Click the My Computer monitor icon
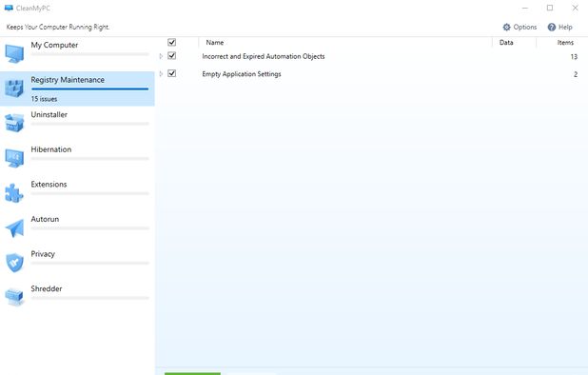This screenshot has height=375, width=588. click(x=14, y=53)
